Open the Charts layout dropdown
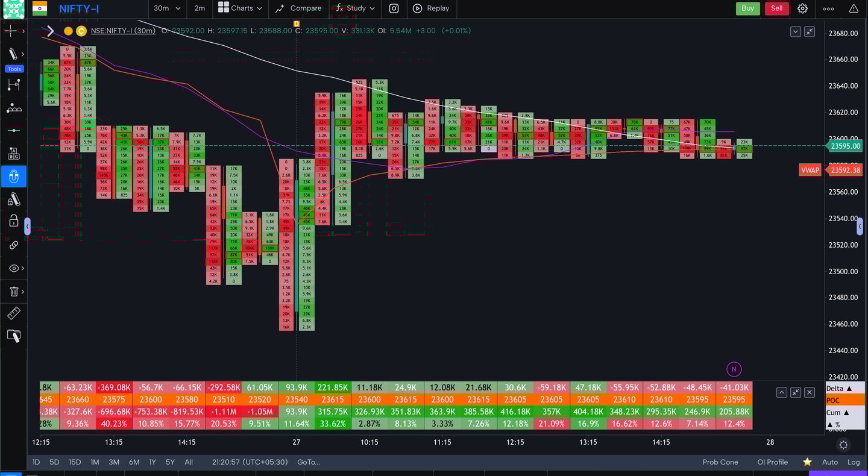Image resolution: width=868 pixels, height=476 pixels. click(x=240, y=8)
